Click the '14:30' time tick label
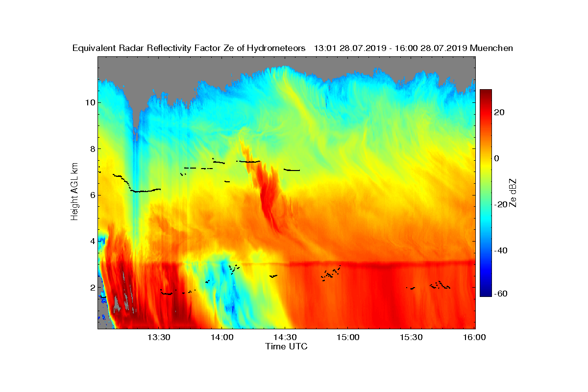The width and height of the screenshot is (588, 392). 285,338
